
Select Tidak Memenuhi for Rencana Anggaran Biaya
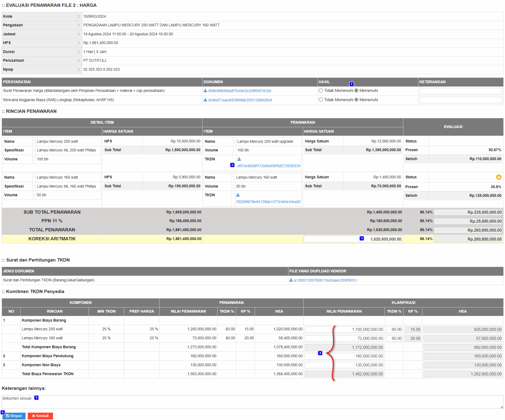click(321, 100)
